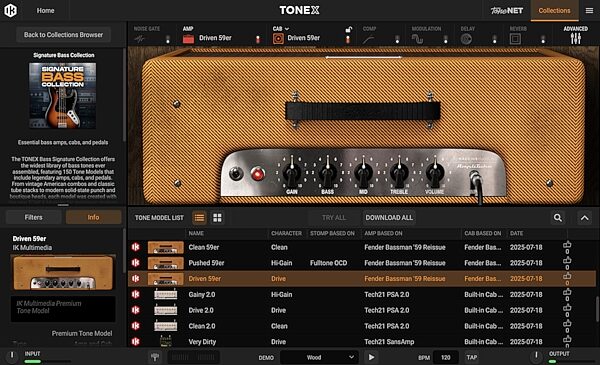Click the Delay module icon

[x=466, y=39]
